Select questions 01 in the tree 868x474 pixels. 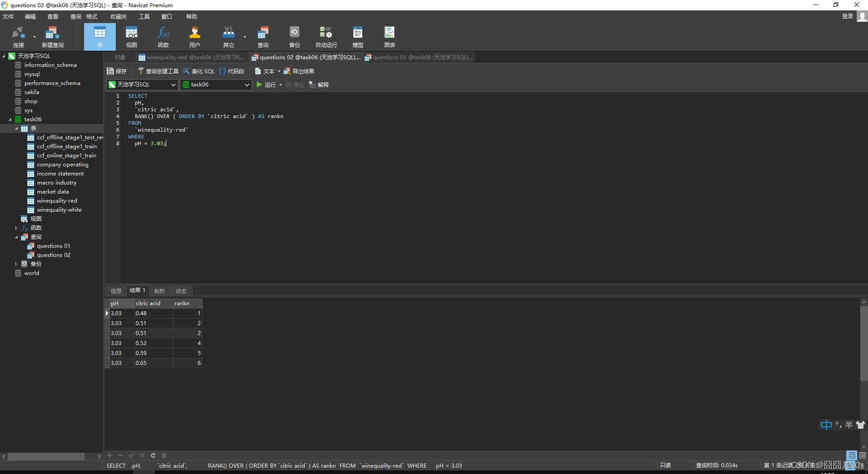pos(53,246)
